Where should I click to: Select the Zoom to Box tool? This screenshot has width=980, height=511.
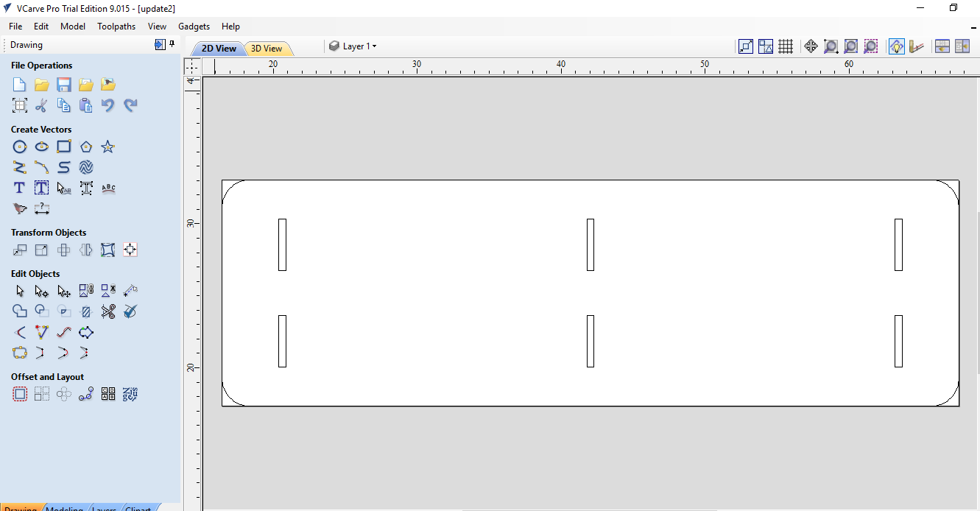(x=831, y=46)
